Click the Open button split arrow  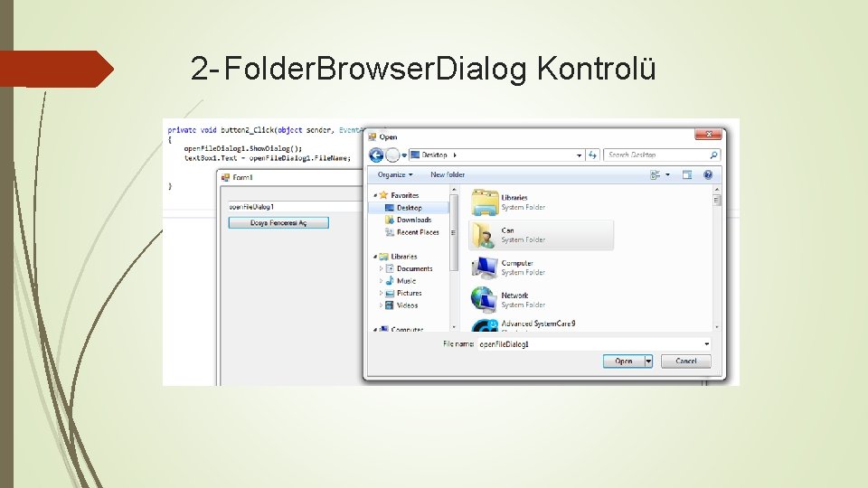[648, 361]
